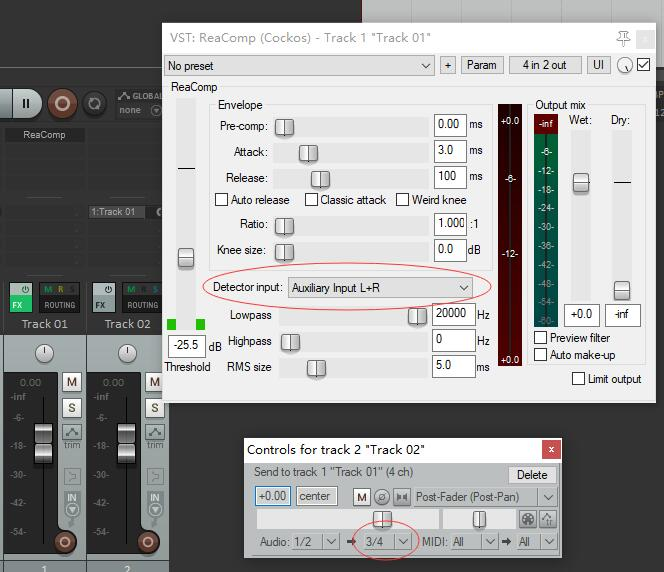
Task: Open Track 01 FX chain button
Action: 17,305
